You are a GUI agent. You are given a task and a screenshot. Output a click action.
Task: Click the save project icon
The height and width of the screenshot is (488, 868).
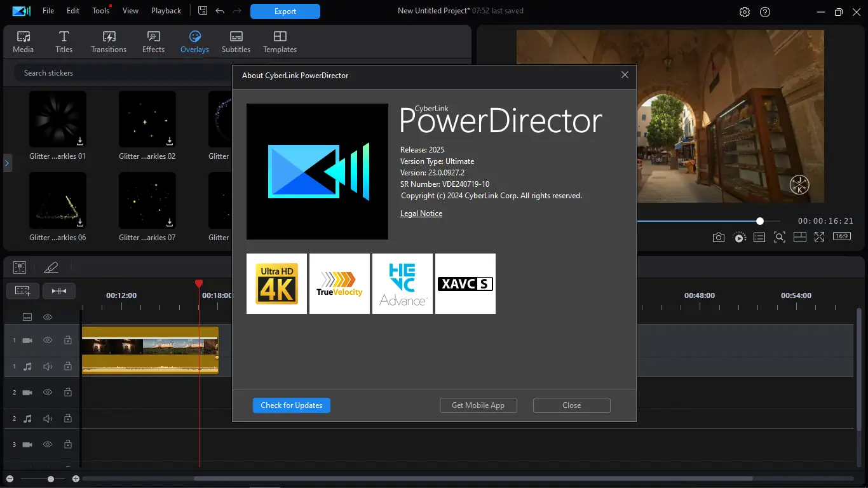point(203,11)
